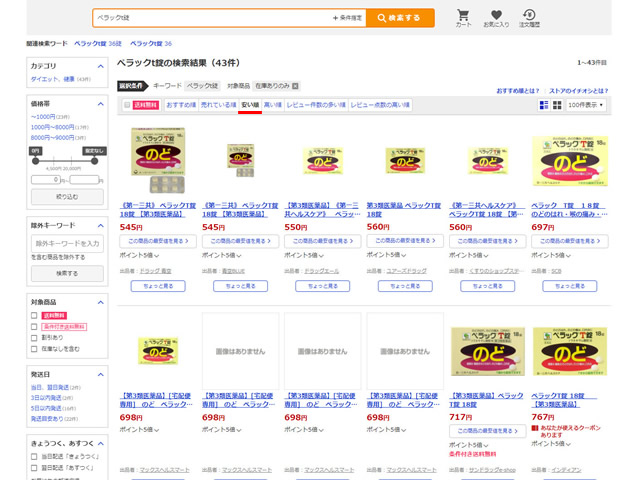Filter by within 5 days shipping link
Image resolution: width=640 pixels, height=480 pixels.
(47, 408)
